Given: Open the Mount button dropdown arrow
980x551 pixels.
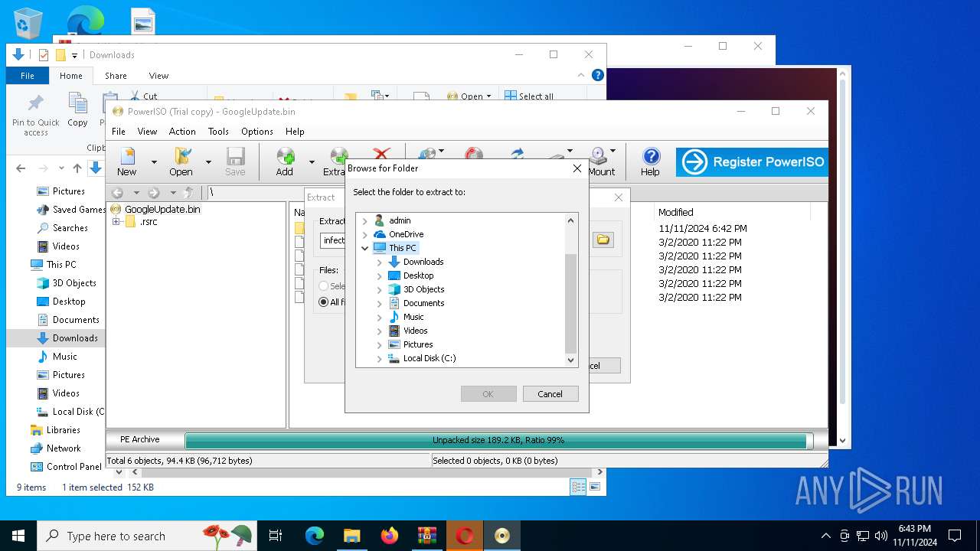Looking at the screenshot, I should 612,152.
